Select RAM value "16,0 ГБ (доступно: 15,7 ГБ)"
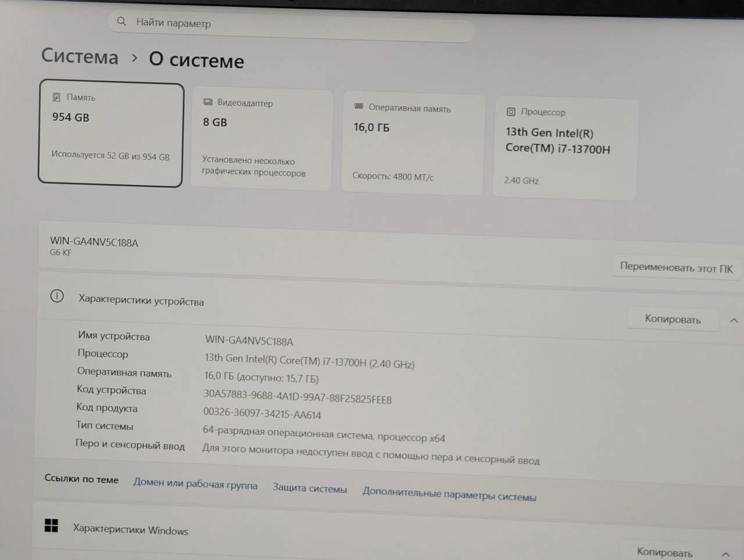744x560 pixels. (x=261, y=377)
